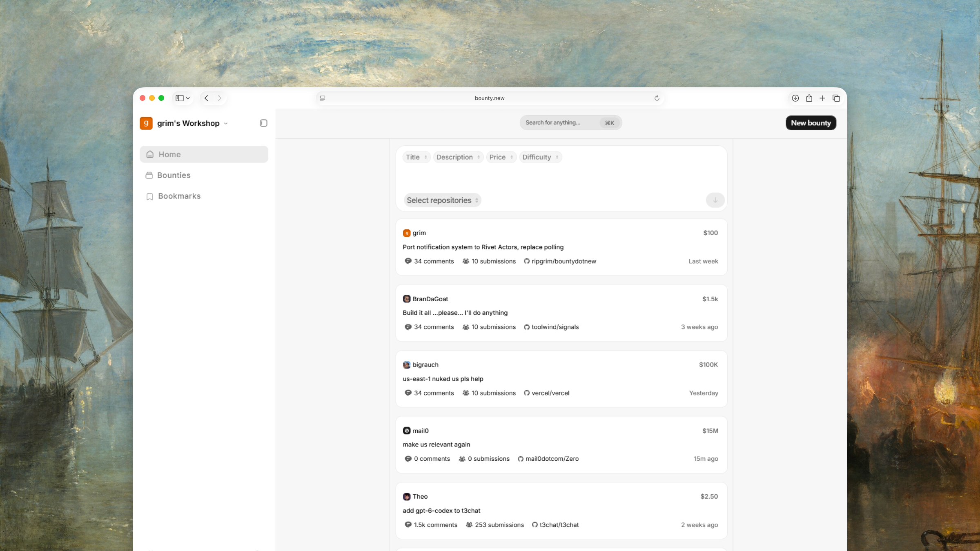Open the browser downloads icon
Viewport: 980px width, 551px height.
(x=795, y=98)
